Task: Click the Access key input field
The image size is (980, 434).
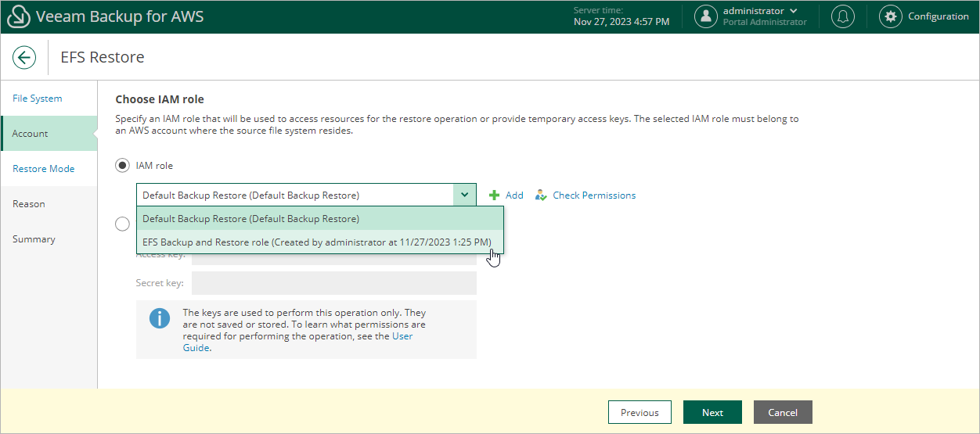Action: point(334,260)
